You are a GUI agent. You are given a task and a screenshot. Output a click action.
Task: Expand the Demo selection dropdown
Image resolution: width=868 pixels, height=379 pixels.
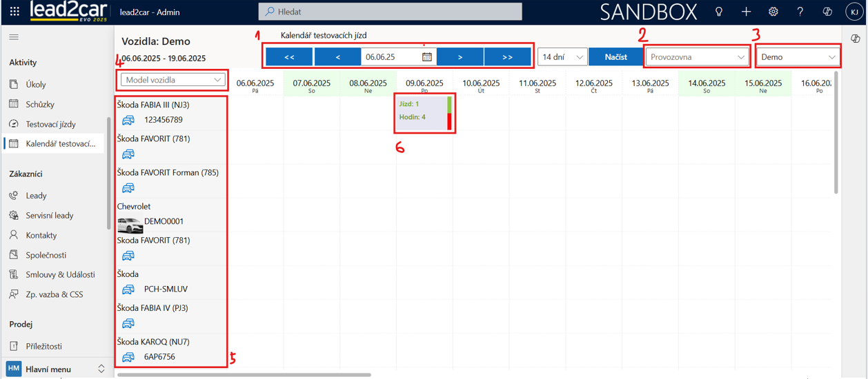click(798, 57)
